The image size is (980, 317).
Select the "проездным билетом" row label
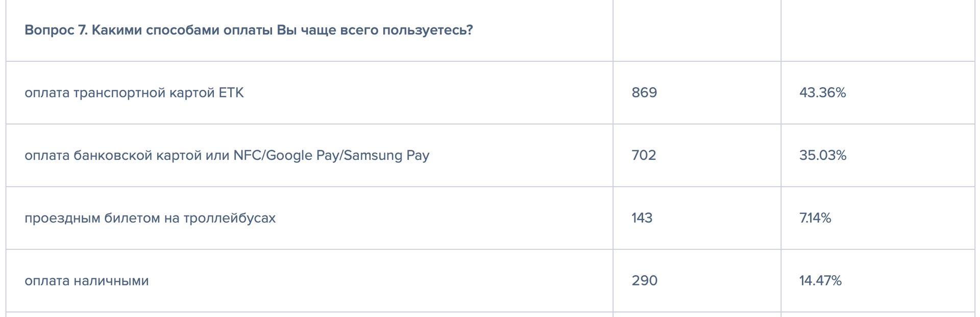(150, 218)
